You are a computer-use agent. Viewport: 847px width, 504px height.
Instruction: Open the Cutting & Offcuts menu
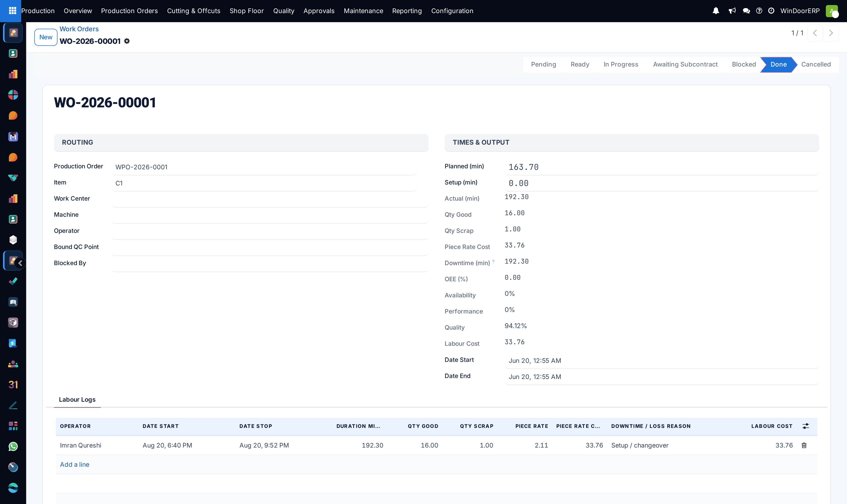[x=194, y=11]
